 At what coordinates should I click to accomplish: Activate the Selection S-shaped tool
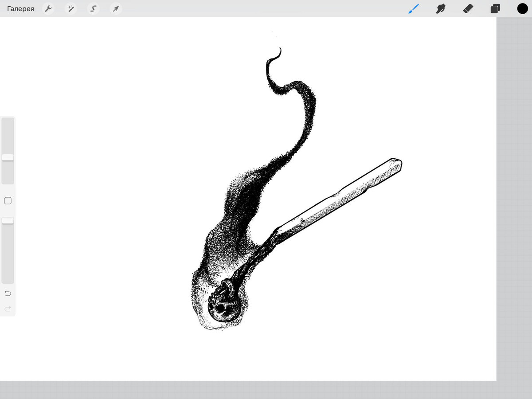click(x=93, y=9)
